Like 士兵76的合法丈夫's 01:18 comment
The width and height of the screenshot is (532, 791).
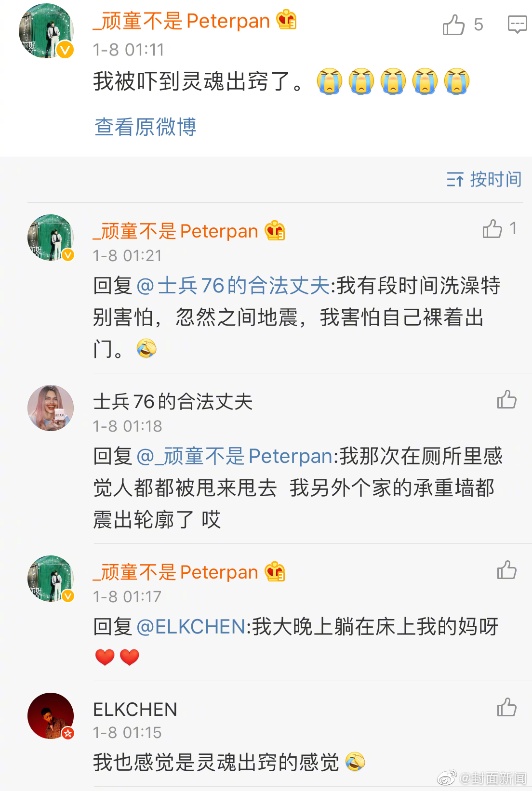coord(506,399)
